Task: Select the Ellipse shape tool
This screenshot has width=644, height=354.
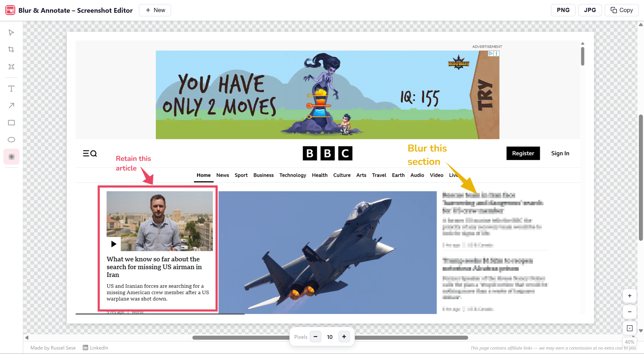Action: click(x=11, y=139)
